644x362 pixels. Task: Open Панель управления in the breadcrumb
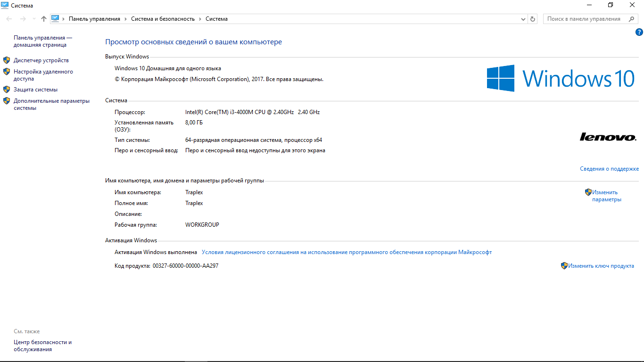coord(94,19)
